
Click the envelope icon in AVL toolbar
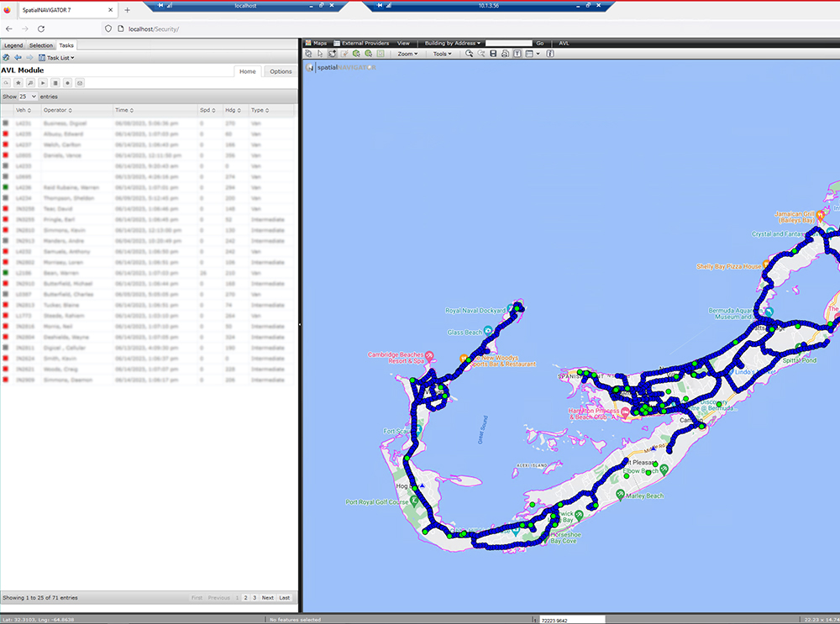click(x=80, y=83)
